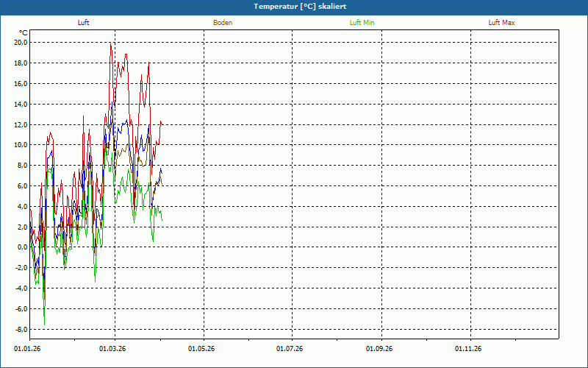The height and width of the screenshot is (368, 588).
Task: Select the 01.11.26 x-axis date label
Action: [x=468, y=348]
